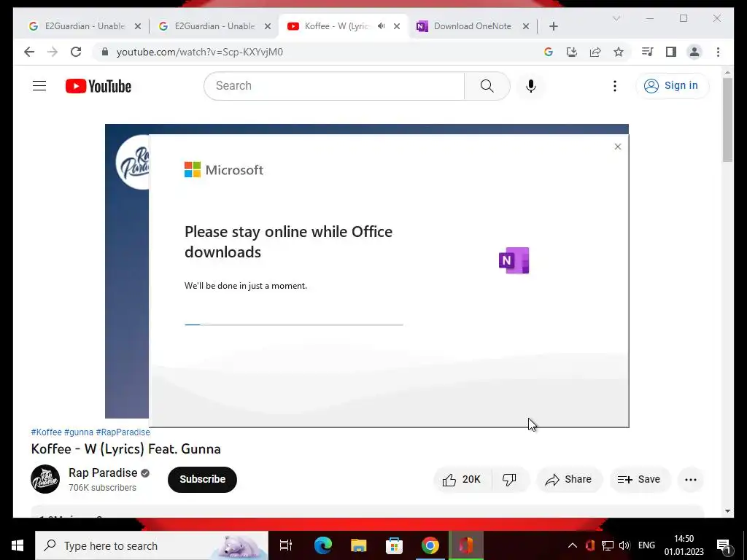Click the #RapParadise hashtag link
The image size is (747, 560).
point(123,432)
